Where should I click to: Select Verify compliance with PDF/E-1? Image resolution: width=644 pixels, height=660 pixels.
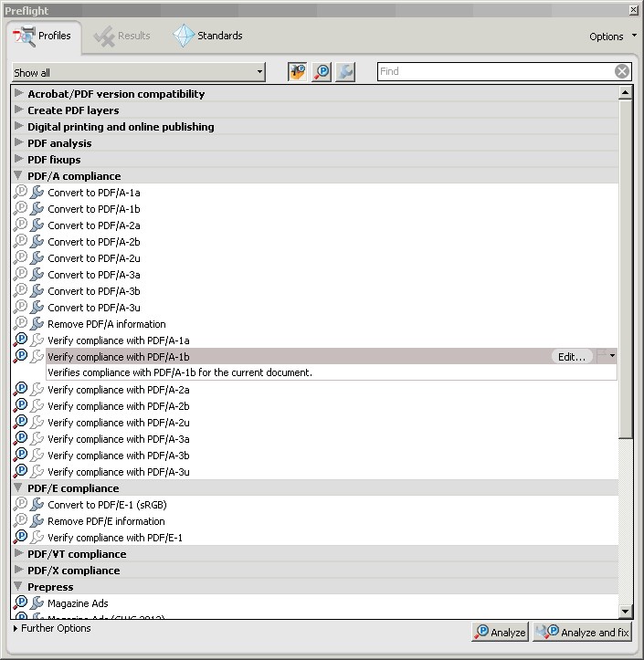coord(115,538)
